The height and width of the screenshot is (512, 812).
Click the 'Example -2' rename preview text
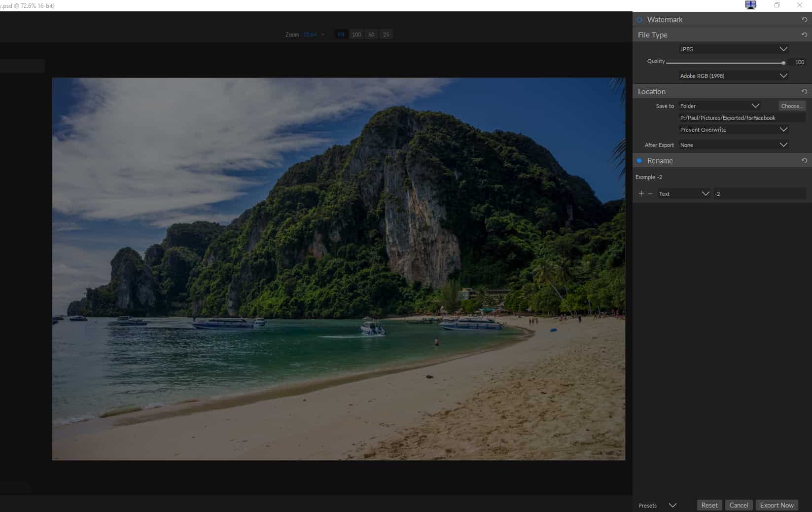(649, 177)
